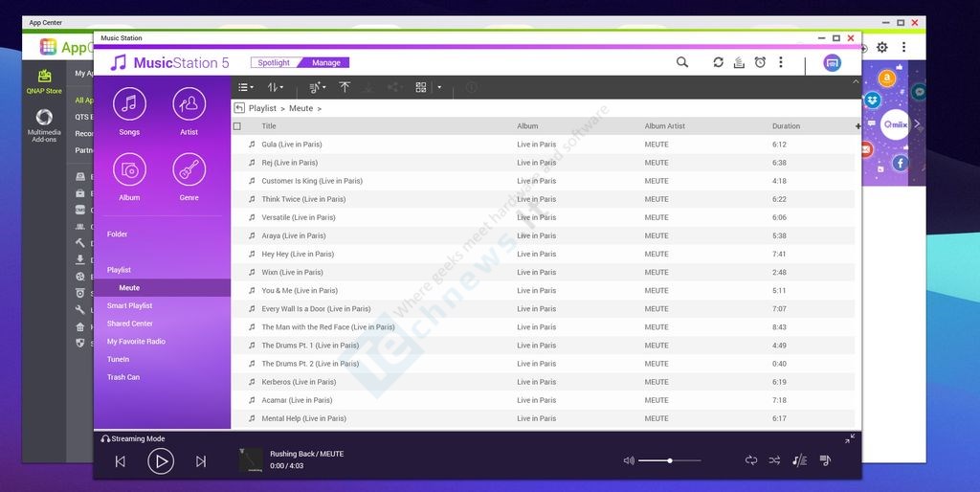The height and width of the screenshot is (492, 980).
Task: Open the now playing queue
Action: click(825, 460)
